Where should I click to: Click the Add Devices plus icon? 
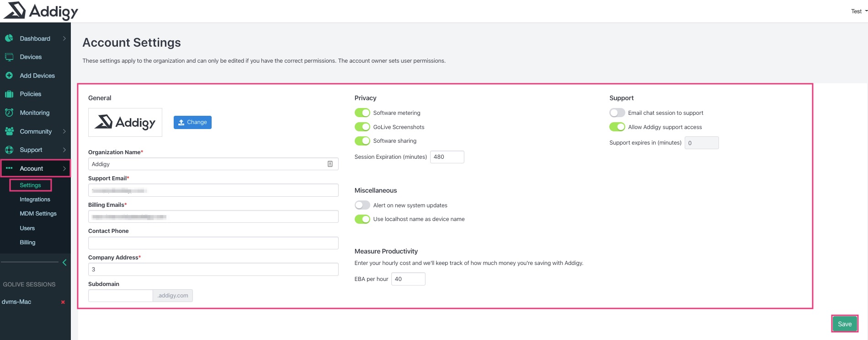coord(9,76)
